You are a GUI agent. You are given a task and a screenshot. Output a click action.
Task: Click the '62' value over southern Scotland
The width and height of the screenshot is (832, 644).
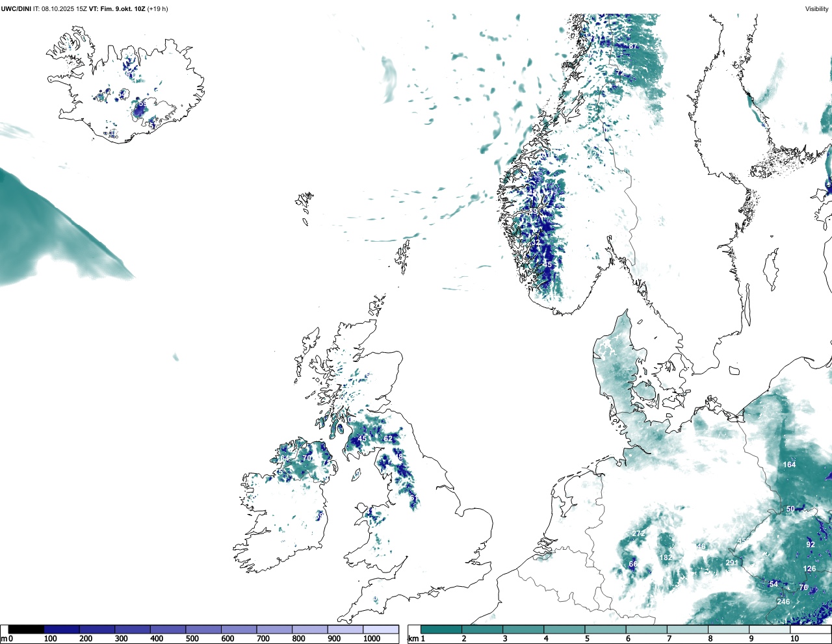(388, 439)
